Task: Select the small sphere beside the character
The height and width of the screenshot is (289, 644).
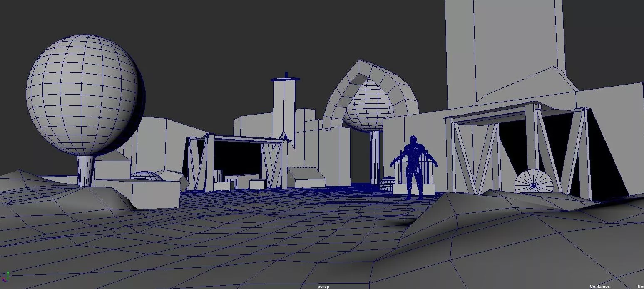Action: 387,184
